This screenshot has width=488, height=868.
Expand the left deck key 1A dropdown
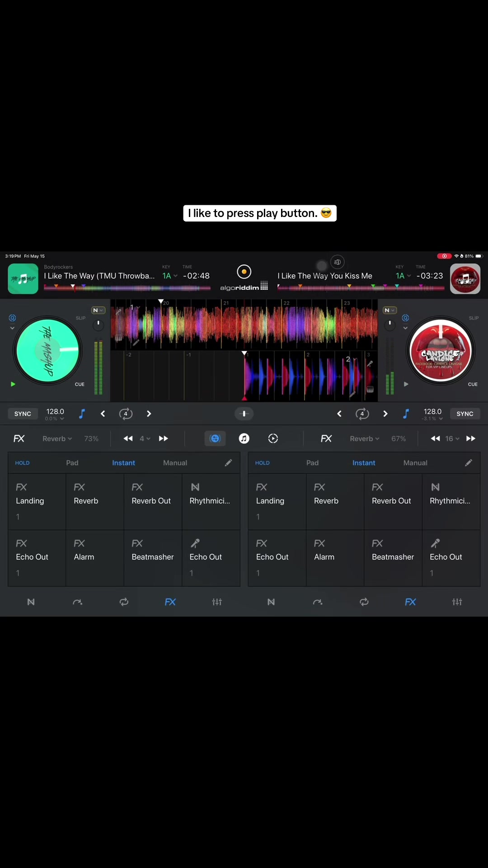pyautogui.click(x=169, y=276)
